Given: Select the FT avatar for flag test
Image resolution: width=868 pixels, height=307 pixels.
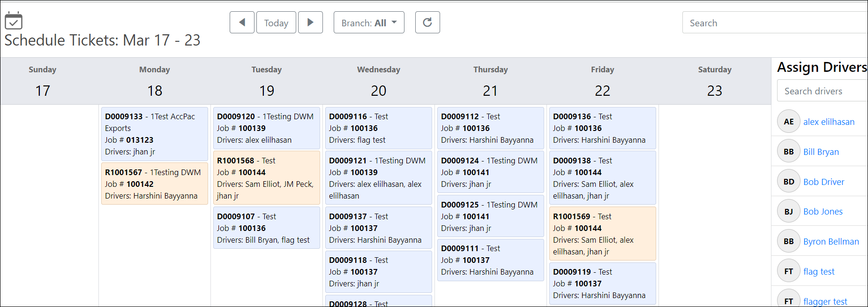Looking at the screenshot, I should point(789,271).
